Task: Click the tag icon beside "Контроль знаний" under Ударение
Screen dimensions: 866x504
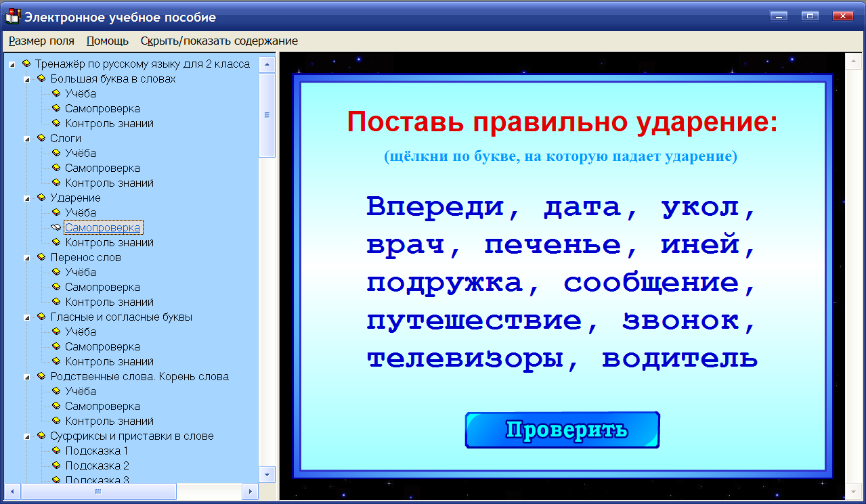Action: click(56, 242)
